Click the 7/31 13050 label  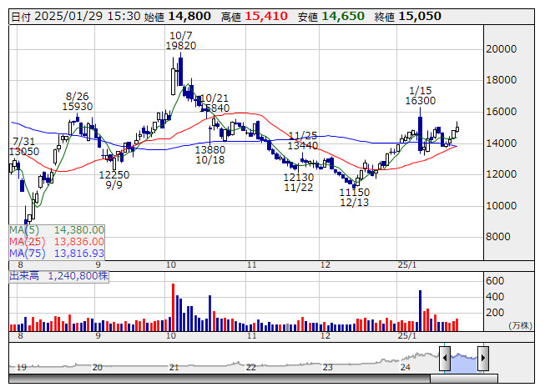pyautogui.click(x=24, y=147)
